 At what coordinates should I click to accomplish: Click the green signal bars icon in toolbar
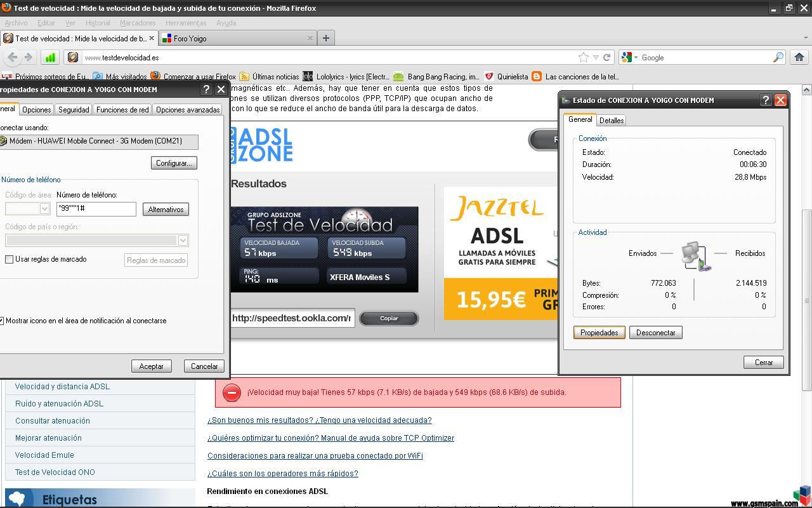coord(50,57)
